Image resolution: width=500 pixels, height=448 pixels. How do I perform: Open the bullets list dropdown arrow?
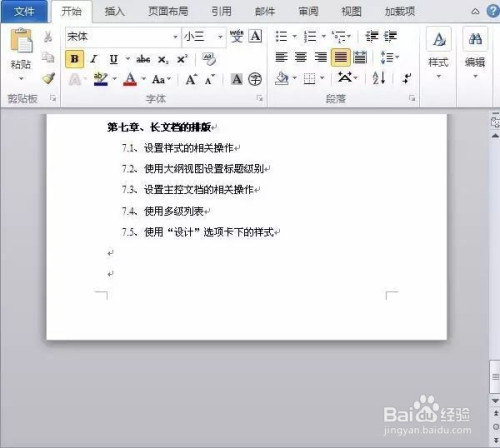pos(294,36)
